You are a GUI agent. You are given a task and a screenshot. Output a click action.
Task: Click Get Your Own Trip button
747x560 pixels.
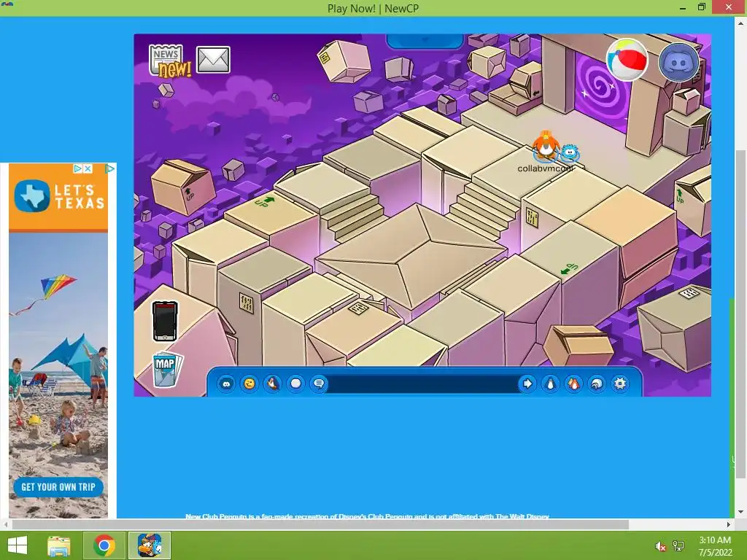pos(58,487)
